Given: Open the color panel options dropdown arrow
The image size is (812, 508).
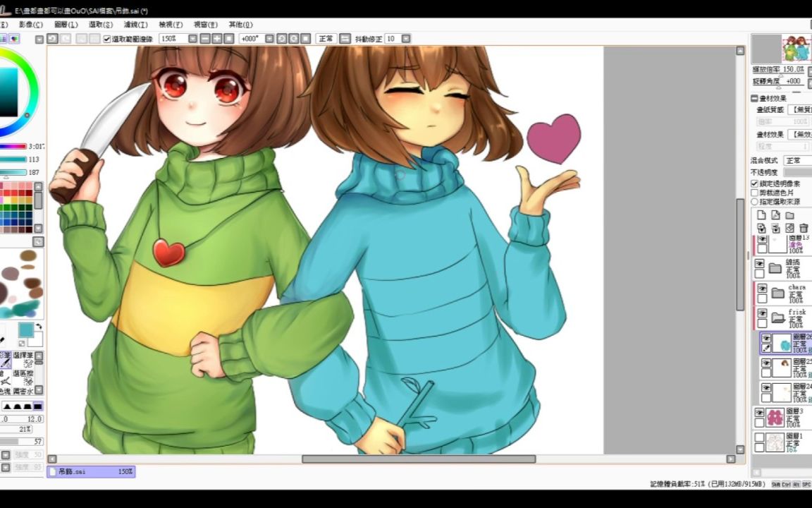Looking at the screenshot, I should 39,40.
